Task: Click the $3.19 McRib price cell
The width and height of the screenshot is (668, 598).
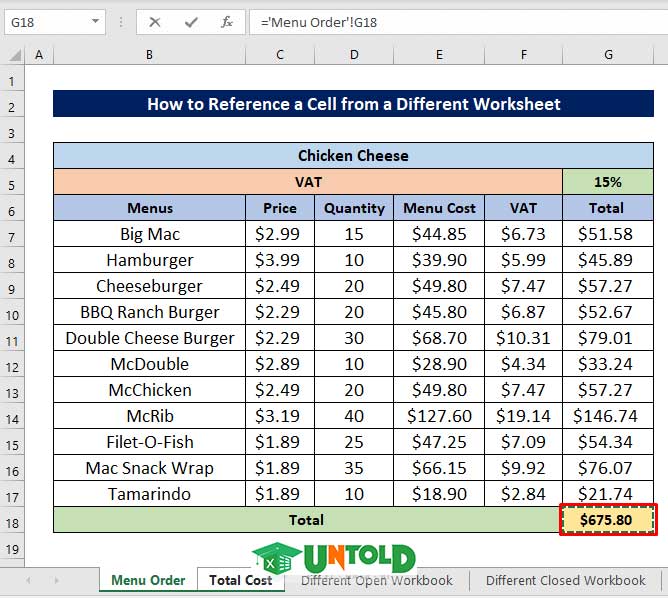Action: tap(280, 416)
